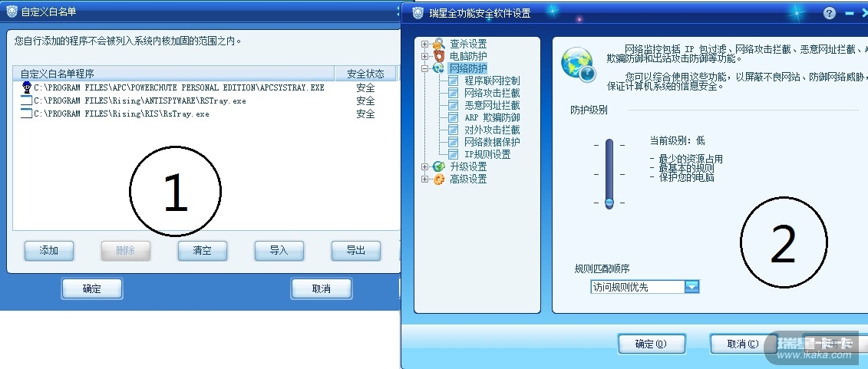The width and height of the screenshot is (868, 369).
Task: Select 高级设置 in the settings tree
Action: (x=467, y=179)
